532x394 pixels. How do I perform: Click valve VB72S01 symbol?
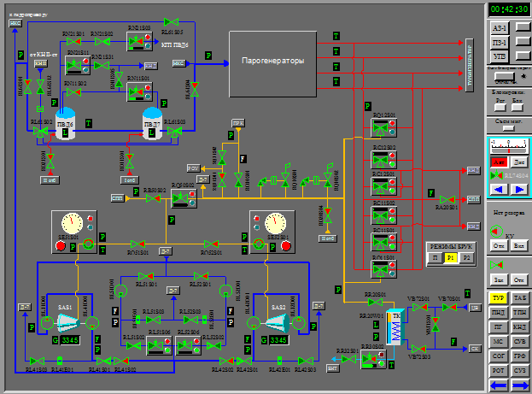[x=419, y=308]
